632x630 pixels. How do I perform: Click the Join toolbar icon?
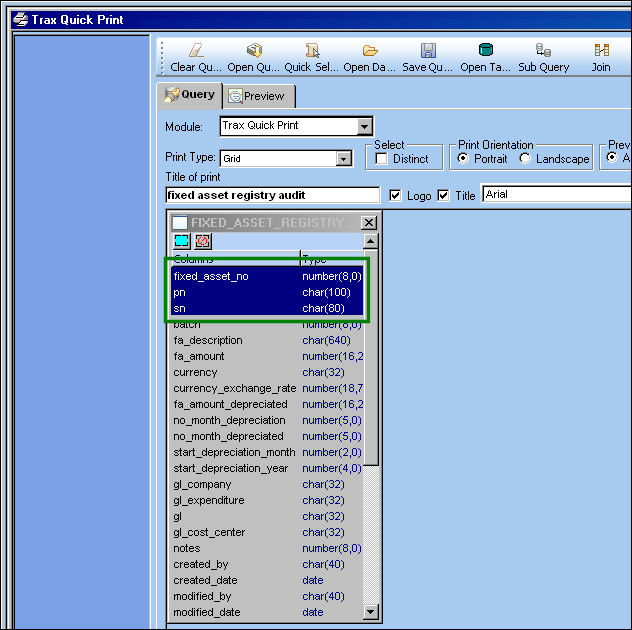click(x=601, y=50)
